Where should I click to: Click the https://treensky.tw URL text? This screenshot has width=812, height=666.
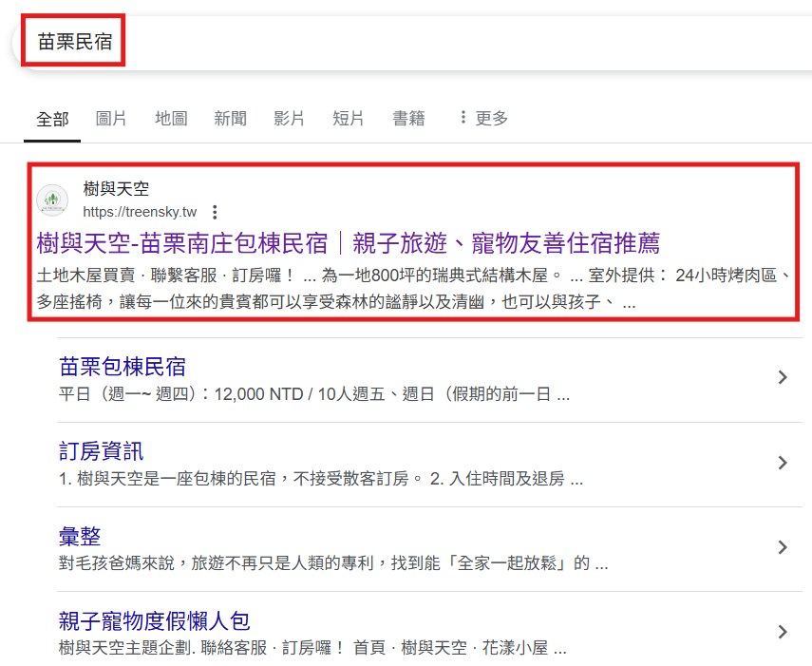click(x=140, y=212)
